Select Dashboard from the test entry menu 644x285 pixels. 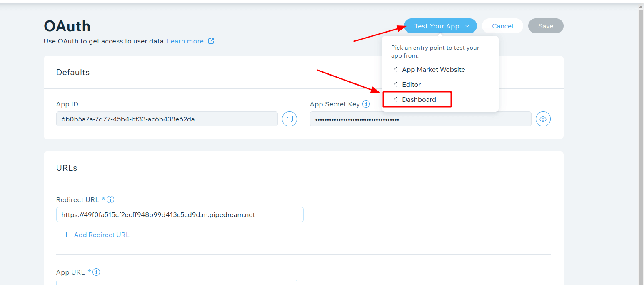419,99
